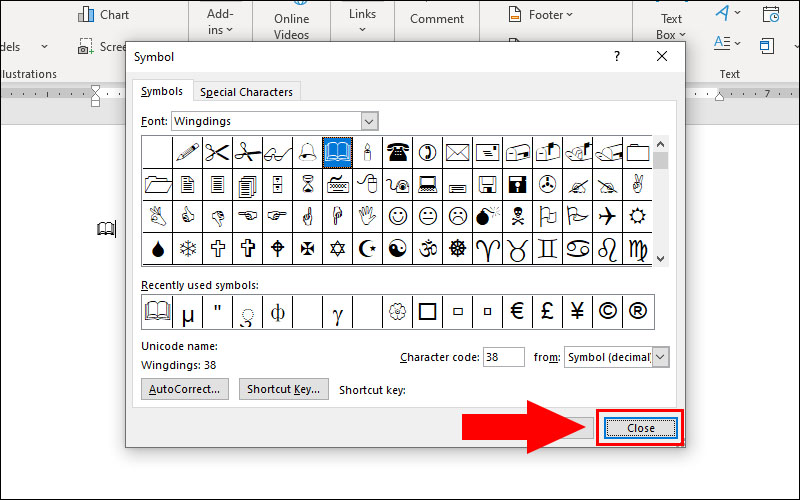Click the Shortcut Key... button
The image size is (800, 500).
pos(283,389)
